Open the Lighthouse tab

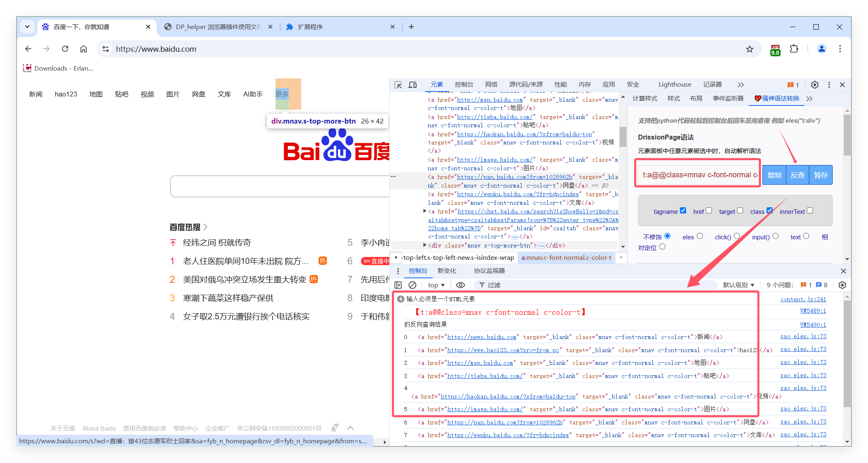click(x=675, y=85)
